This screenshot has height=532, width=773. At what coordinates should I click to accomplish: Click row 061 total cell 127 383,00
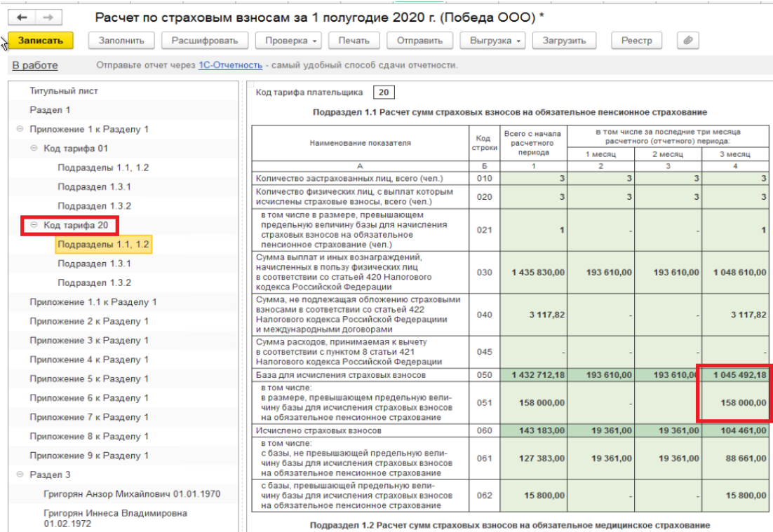pyautogui.click(x=534, y=458)
